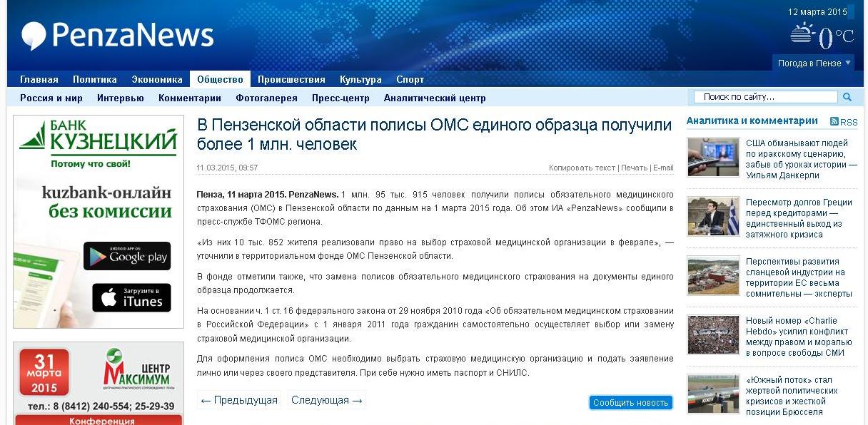Viewport: 868px width, 425px height.
Task: Click the Greece debt article thumbnail
Action: [714, 216]
